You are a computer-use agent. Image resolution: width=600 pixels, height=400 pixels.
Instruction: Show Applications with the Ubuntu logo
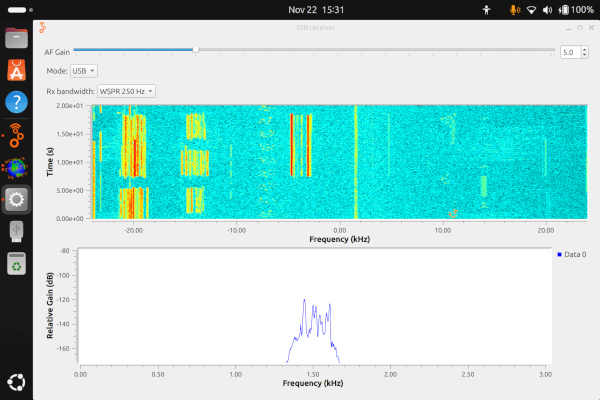coord(16,382)
